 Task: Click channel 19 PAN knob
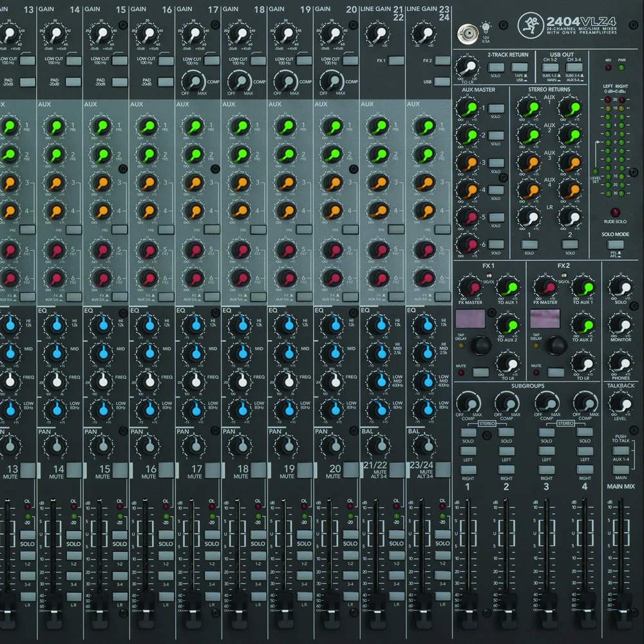pos(287,446)
